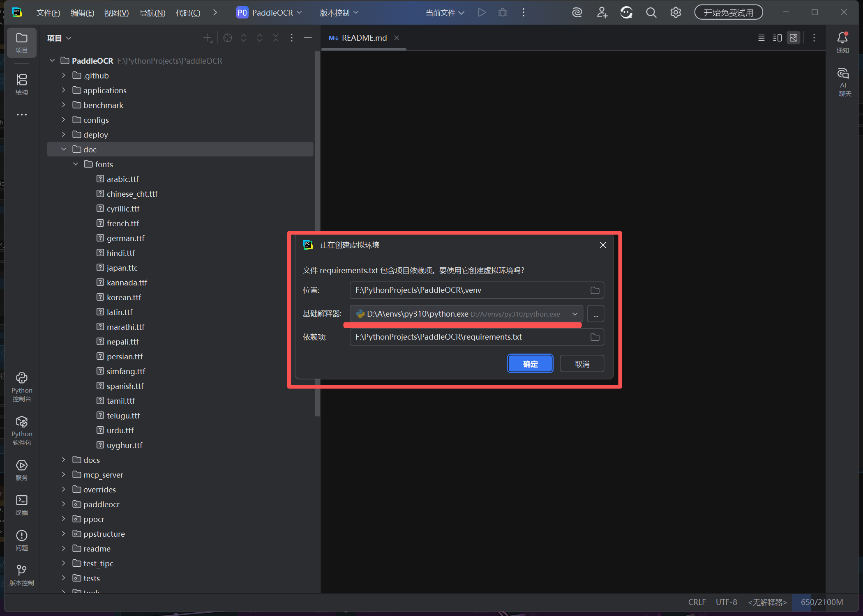Open Version Control tool window in sidebar
The image size is (863, 616).
coord(21,575)
